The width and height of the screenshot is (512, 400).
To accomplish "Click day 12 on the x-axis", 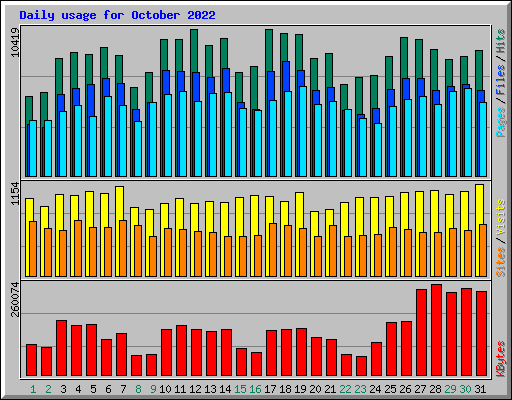I will (195, 389).
